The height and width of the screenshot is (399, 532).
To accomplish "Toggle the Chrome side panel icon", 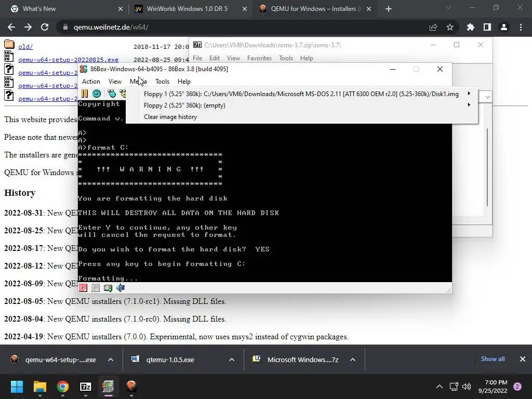I will tap(487, 27).
